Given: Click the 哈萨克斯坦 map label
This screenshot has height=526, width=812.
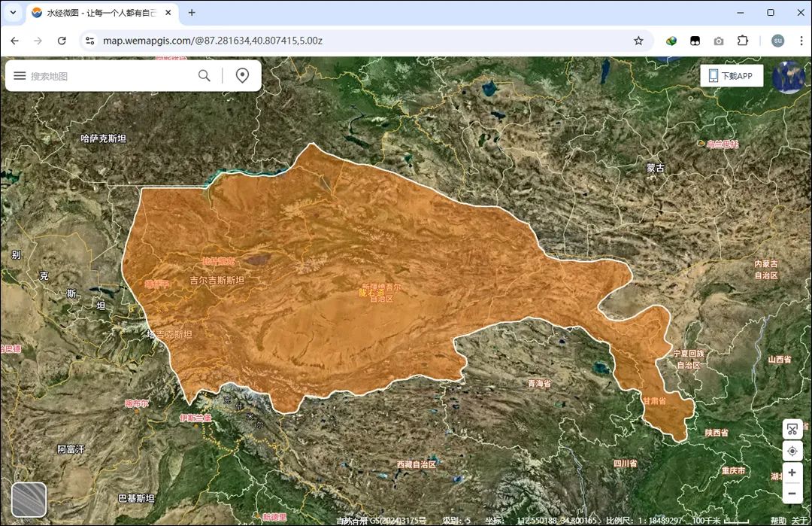Looking at the screenshot, I should coord(104,138).
